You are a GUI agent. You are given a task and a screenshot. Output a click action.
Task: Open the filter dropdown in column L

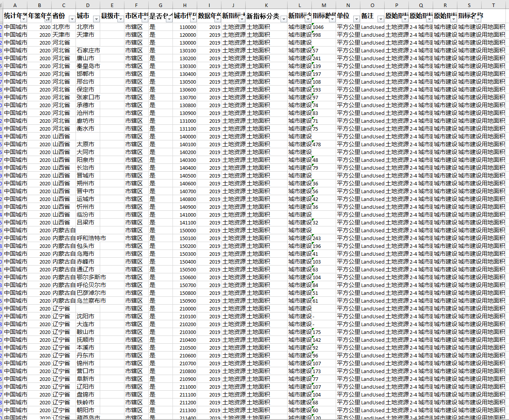coord(308,19)
